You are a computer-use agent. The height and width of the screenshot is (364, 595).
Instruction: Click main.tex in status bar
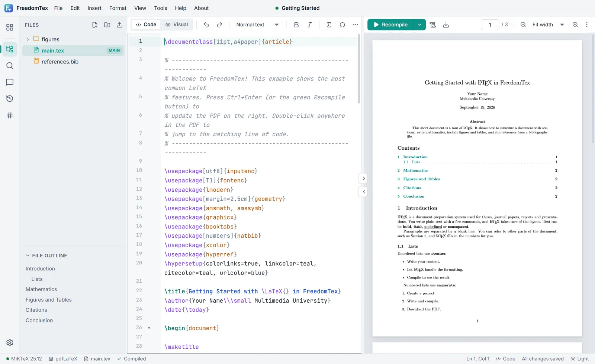(97, 359)
